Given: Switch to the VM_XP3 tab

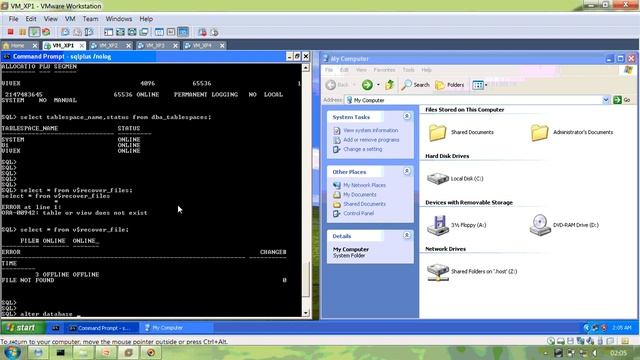Looking at the screenshot, I should [155, 45].
